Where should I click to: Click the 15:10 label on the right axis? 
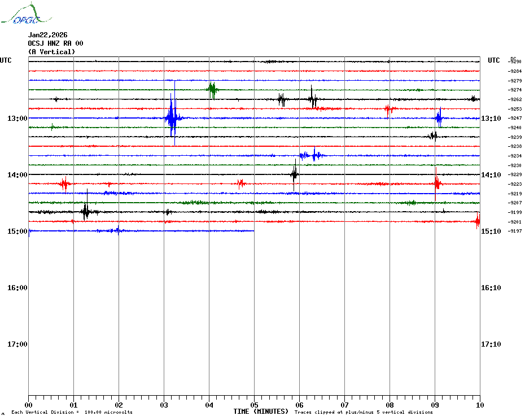491,231
